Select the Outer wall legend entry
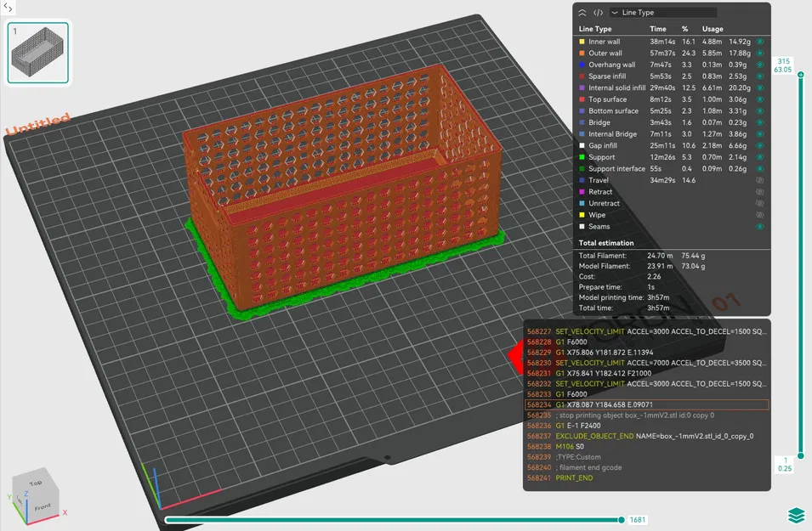The image size is (812, 531). pos(605,53)
